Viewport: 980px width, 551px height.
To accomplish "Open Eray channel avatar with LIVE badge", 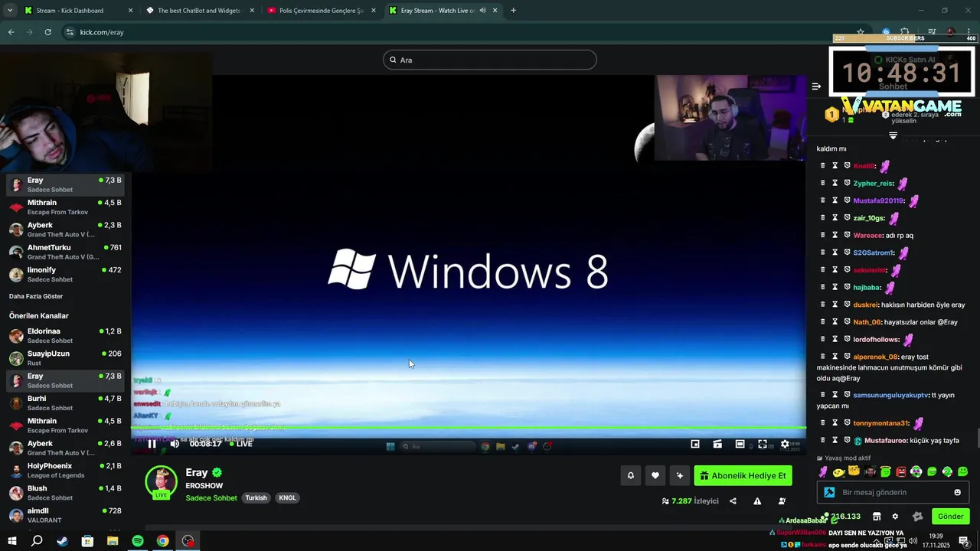I will [x=162, y=482].
